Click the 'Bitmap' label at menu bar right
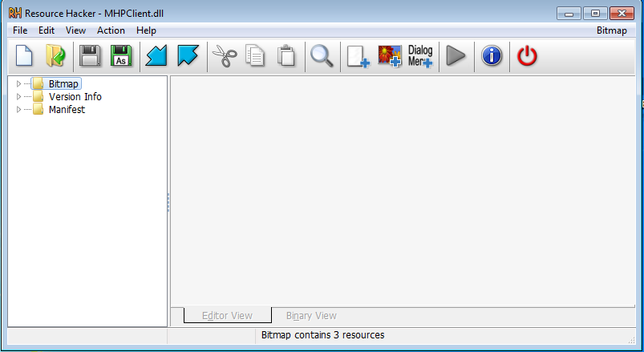The height and width of the screenshot is (352, 644). tap(612, 30)
